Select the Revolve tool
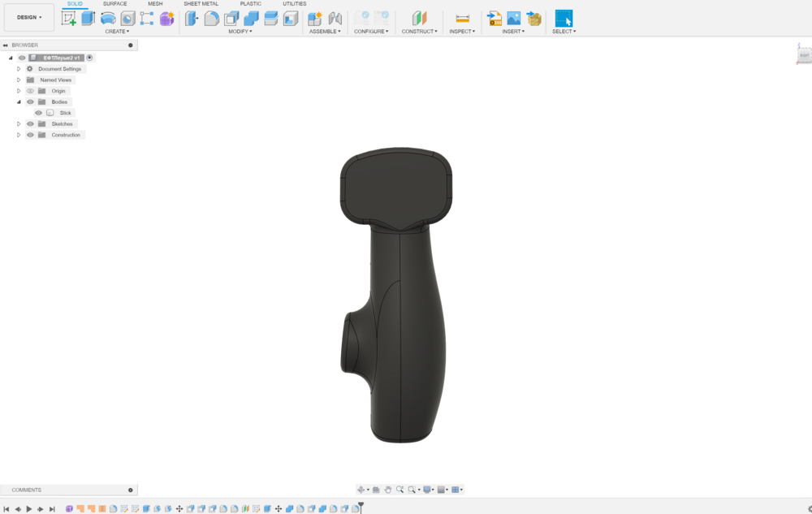This screenshot has width=812, height=514. pos(106,17)
